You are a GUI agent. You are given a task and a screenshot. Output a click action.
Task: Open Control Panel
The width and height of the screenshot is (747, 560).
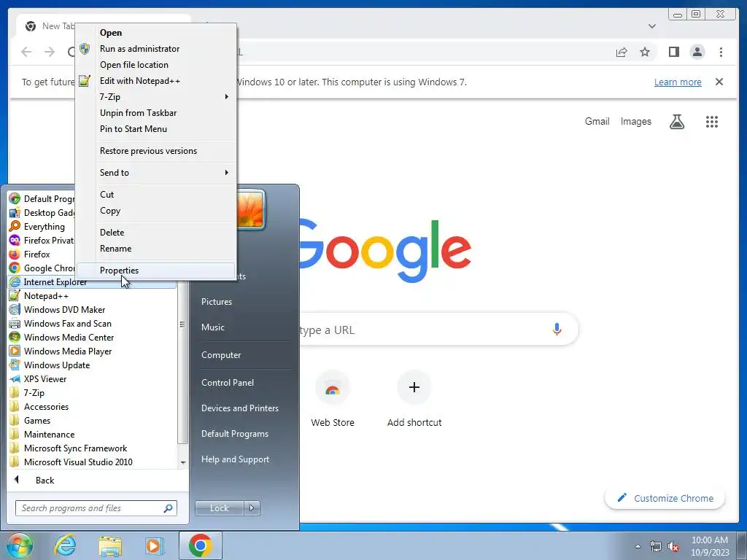pos(228,382)
